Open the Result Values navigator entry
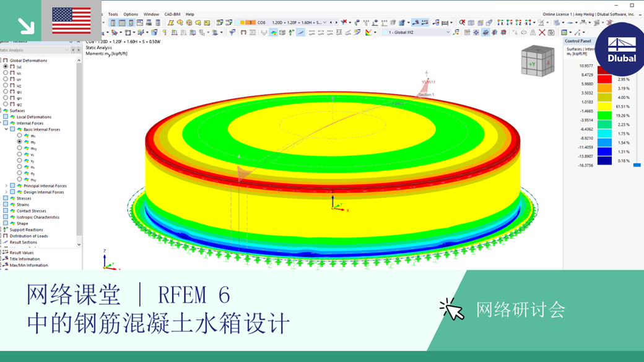This screenshot has width=644, height=362. pyautogui.click(x=21, y=253)
